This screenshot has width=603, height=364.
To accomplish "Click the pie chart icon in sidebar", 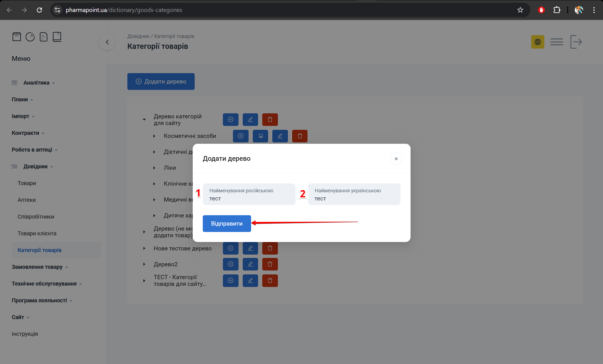I will tap(30, 37).
